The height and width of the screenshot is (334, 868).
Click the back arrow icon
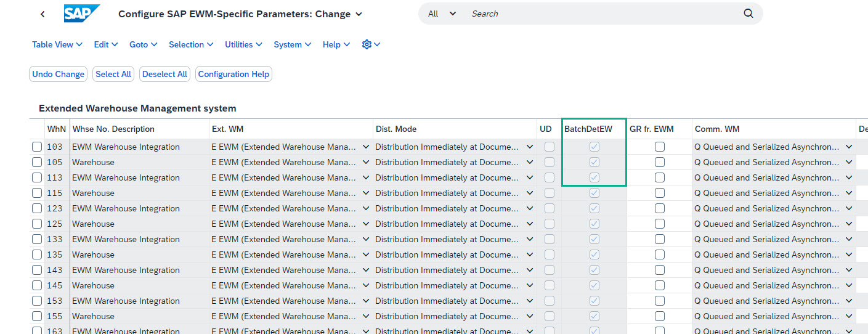(43, 14)
